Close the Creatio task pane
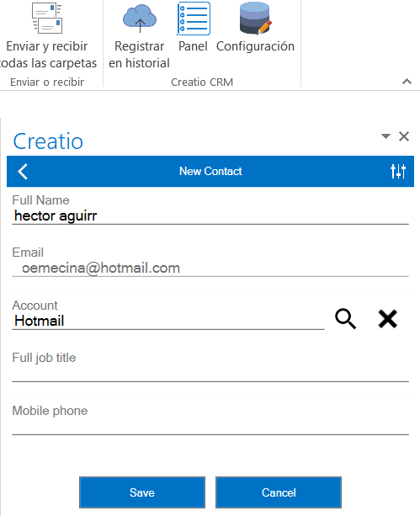Viewport: 420px width, 516px height. coord(404,136)
